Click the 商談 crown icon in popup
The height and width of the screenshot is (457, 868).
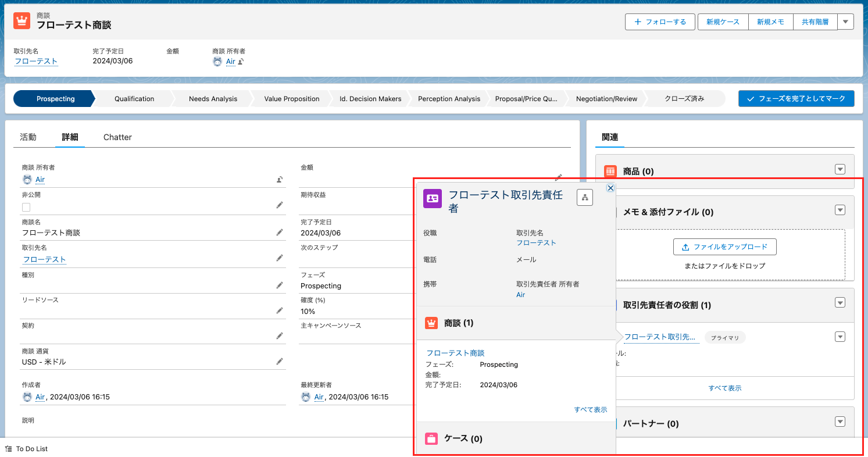pyautogui.click(x=431, y=323)
